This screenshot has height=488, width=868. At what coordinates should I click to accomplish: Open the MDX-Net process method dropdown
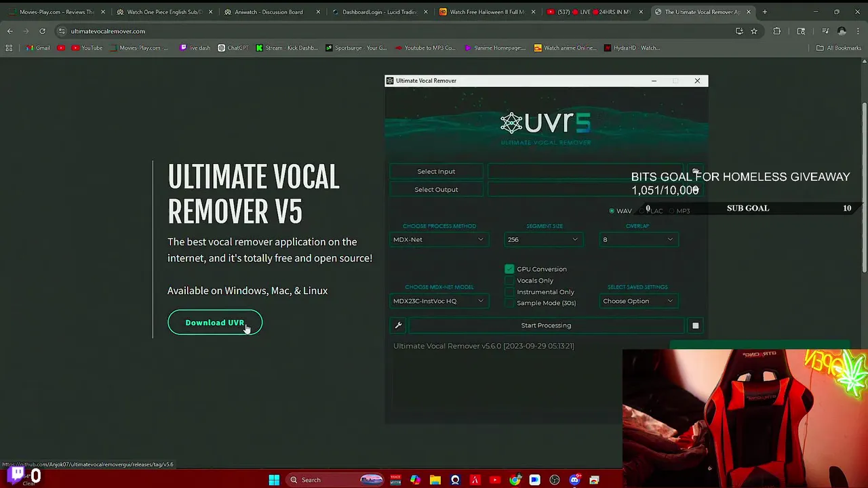[x=439, y=239]
